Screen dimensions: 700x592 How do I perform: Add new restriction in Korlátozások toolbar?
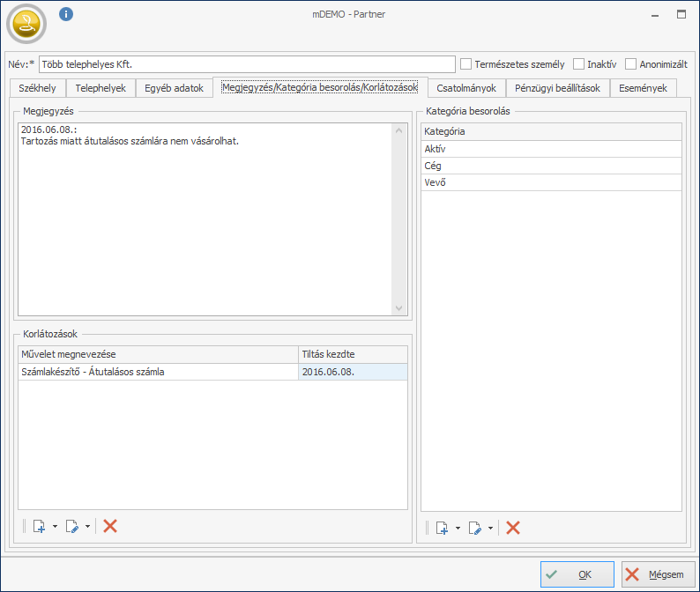[x=40, y=527]
